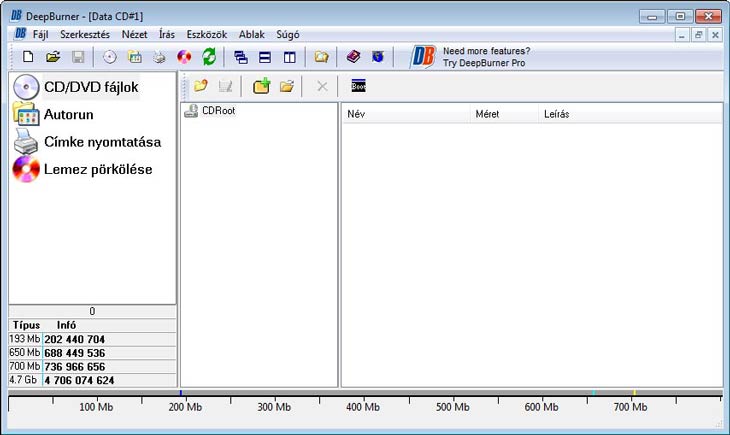Click the value 4 706 074 624
This screenshot has width=730, height=435.
(79, 381)
